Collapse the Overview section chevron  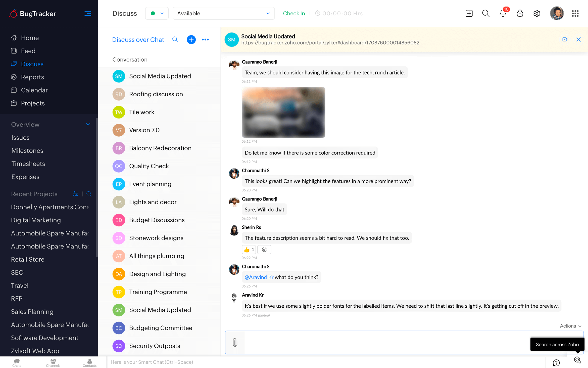[88, 125]
